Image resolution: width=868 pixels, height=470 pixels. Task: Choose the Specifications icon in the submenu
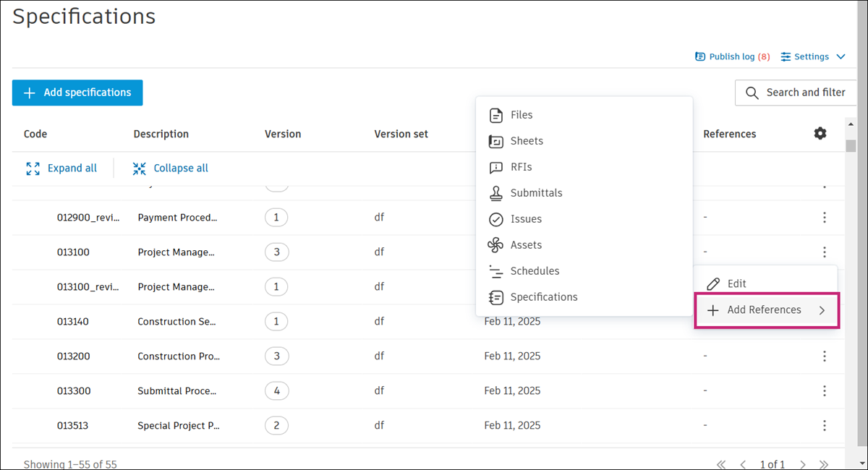point(496,297)
